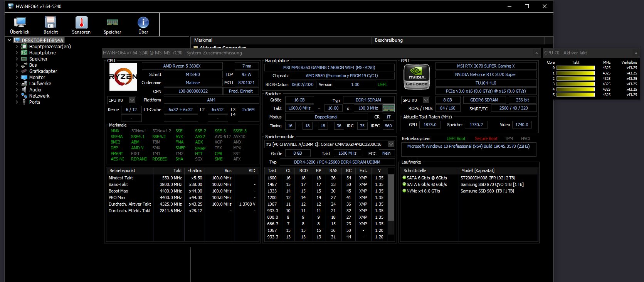Click the Ryzen CPU logo
The height and width of the screenshot is (282, 644).
[123, 77]
